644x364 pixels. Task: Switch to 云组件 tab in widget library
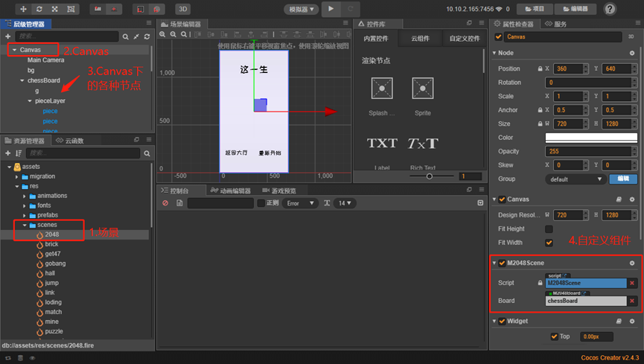[420, 38]
